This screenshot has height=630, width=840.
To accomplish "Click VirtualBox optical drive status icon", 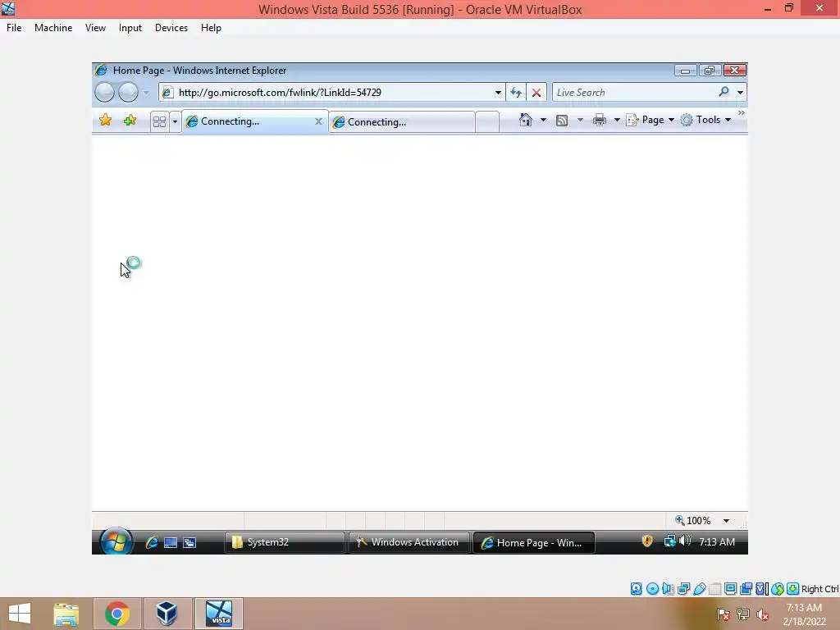I will pos(652,589).
